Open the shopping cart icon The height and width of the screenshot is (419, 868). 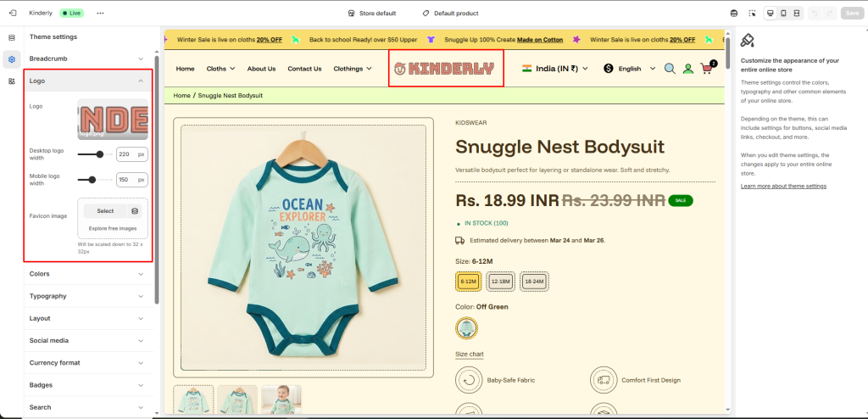[707, 69]
